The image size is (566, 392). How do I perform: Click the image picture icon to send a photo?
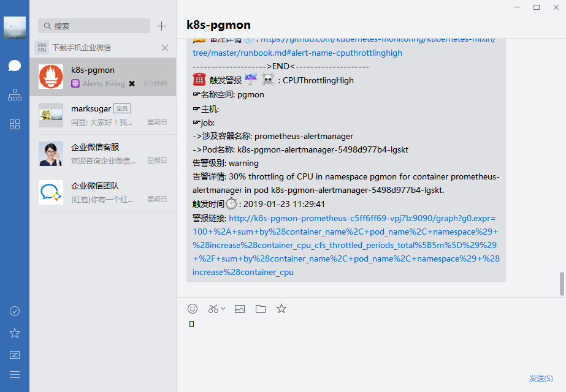240,309
